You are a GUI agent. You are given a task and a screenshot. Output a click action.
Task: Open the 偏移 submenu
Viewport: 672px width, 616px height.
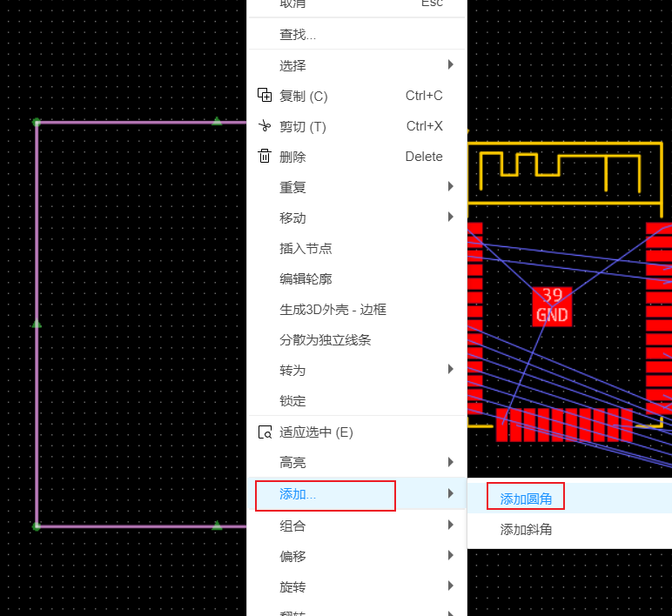tap(357, 556)
